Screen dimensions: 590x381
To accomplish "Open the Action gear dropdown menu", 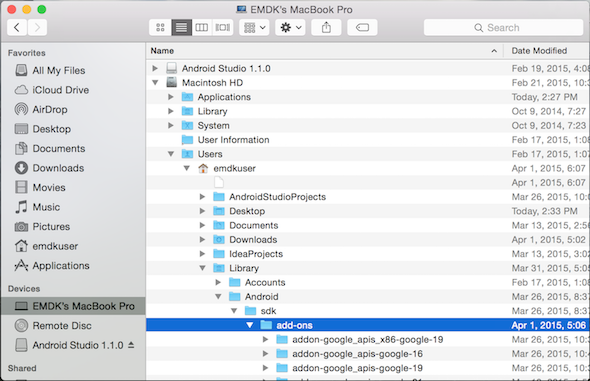I will [x=290, y=27].
